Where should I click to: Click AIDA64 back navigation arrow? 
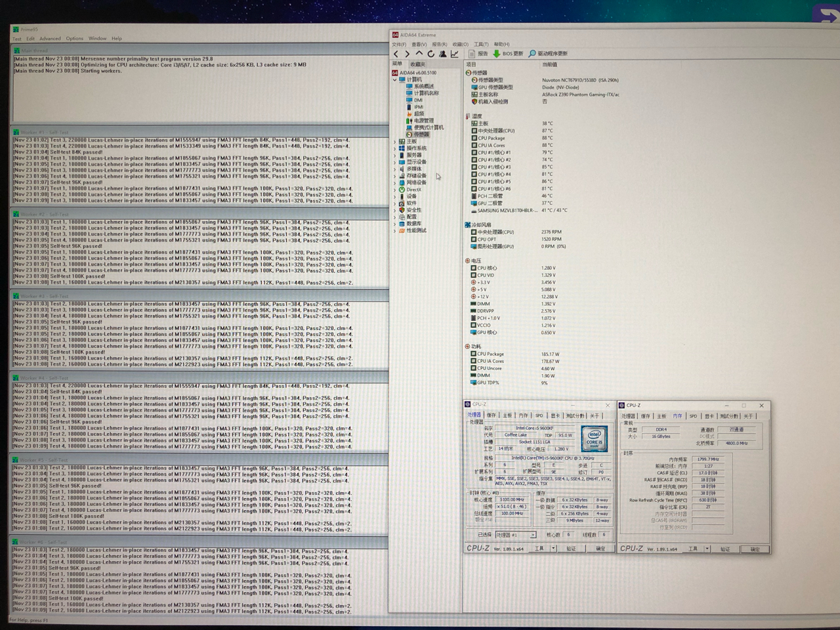(396, 54)
